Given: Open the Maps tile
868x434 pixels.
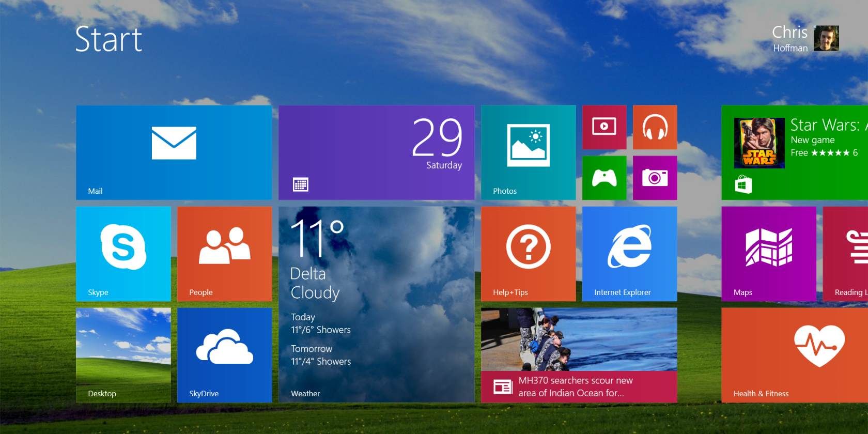Looking at the screenshot, I should tap(768, 254).
